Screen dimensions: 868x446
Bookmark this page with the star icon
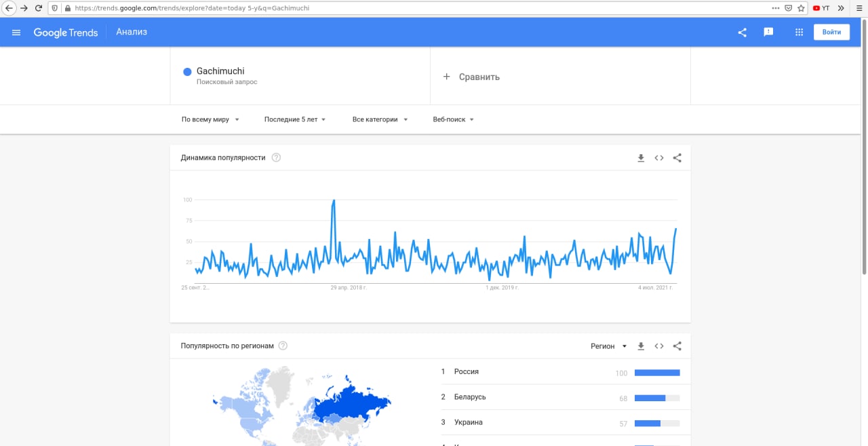[x=801, y=8]
